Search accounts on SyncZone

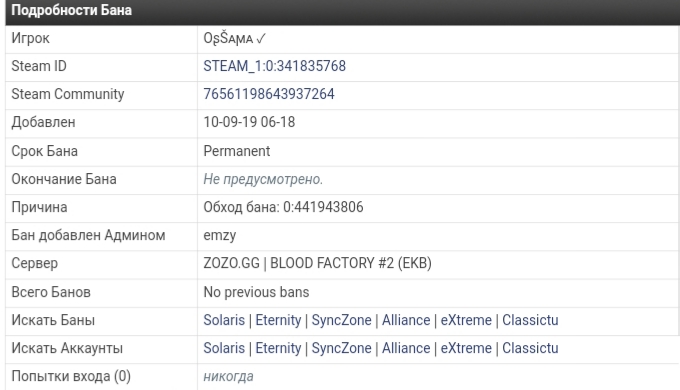pos(341,348)
